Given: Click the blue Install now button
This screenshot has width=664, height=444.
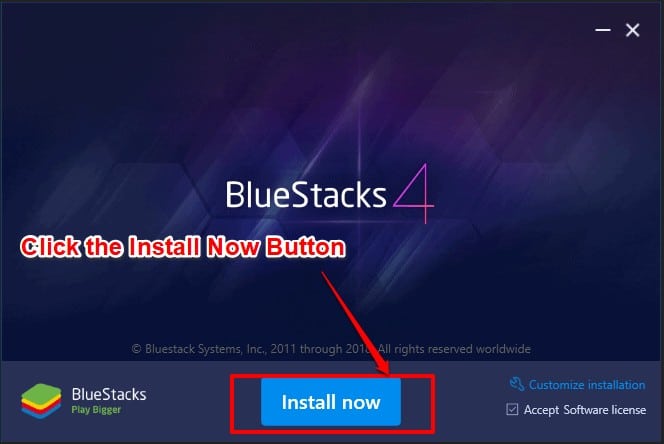Looking at the screenshot, I should click(x=331, y=402).
